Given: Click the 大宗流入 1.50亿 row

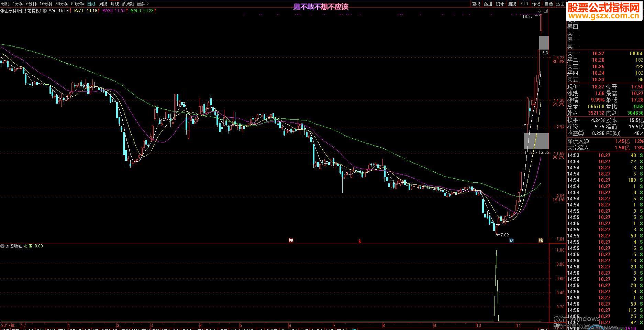Looking at the screenshot, I should tap(605, 148).
